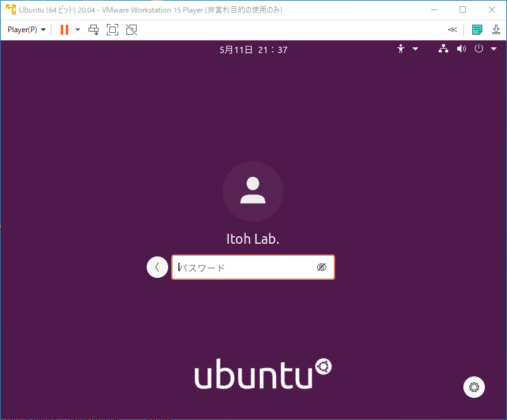Expand the power options dropdown arrow beside pause

78,30
